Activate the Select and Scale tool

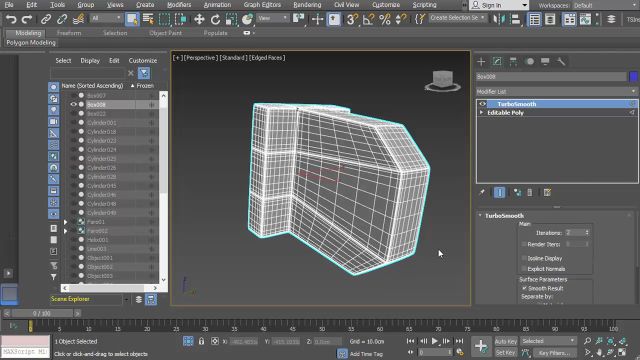click(x=231, y=19)
